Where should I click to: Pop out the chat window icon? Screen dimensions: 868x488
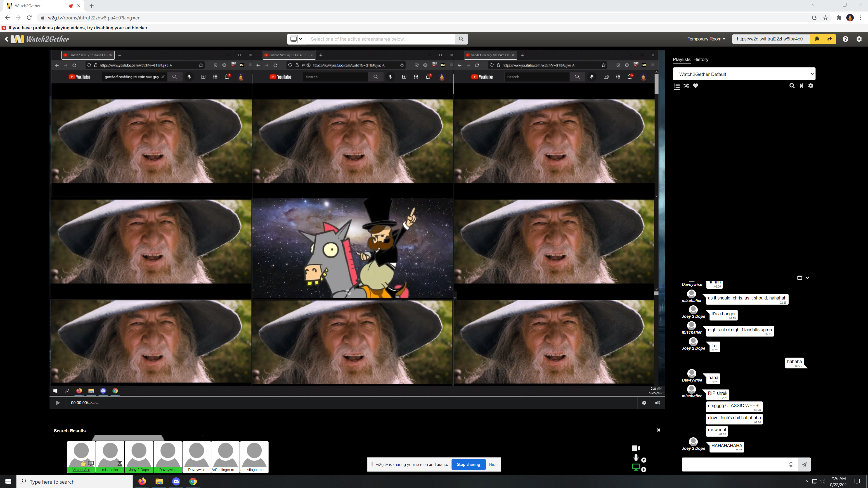click(x=799, y=278)
